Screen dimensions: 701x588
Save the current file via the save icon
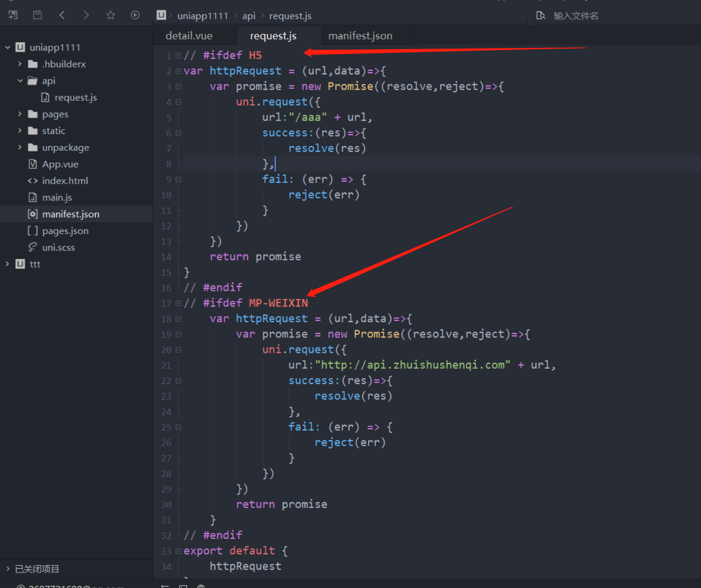point(37,14)
